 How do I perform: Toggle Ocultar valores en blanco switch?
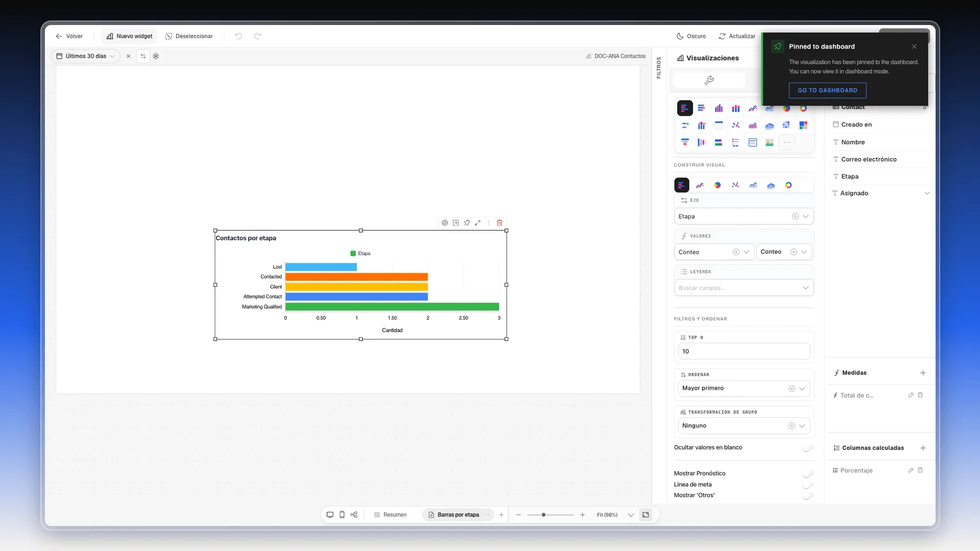tap(807, 448)
